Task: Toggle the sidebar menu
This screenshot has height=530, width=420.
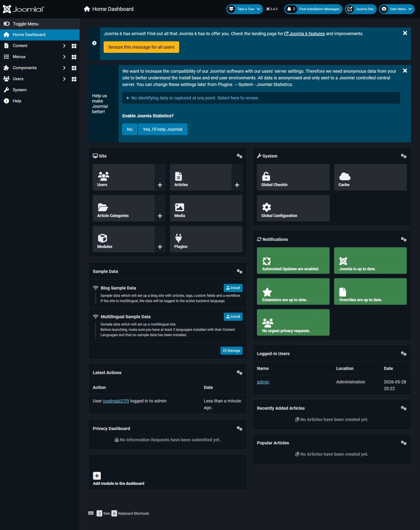Action: 40,24
